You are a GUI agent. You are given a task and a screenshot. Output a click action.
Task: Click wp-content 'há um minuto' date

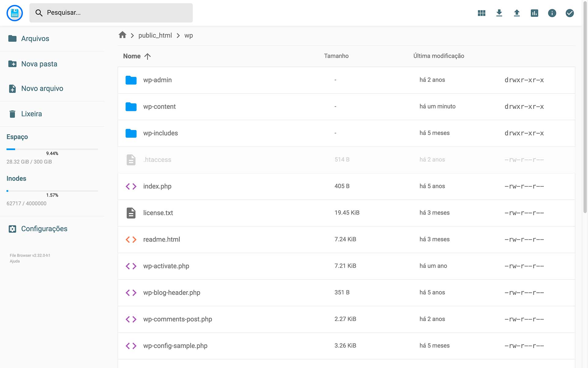tap(437, 106)
